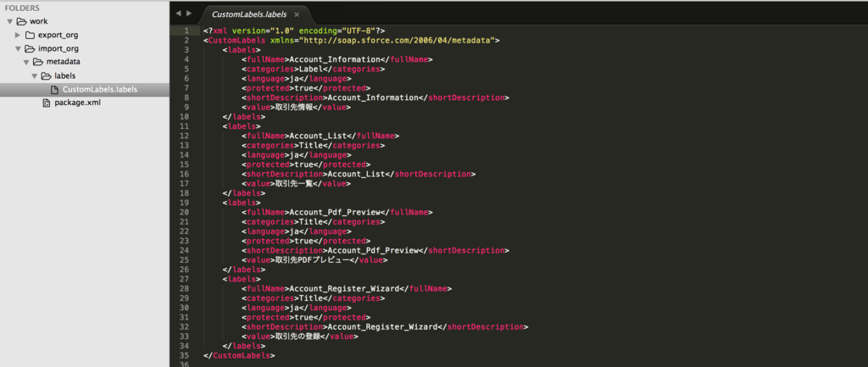Click the 取引先情報 value text
Screen dimensions: 868x367
[x=294, y=108]
